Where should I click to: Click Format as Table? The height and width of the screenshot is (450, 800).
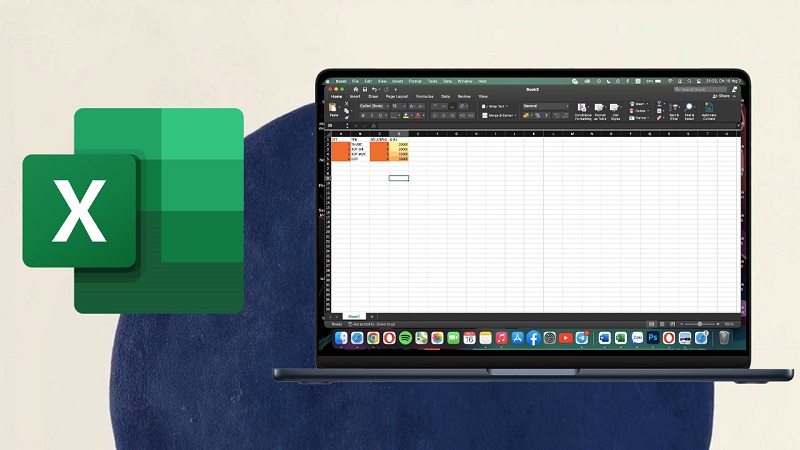pyautogui.click(x=600, y=111)
